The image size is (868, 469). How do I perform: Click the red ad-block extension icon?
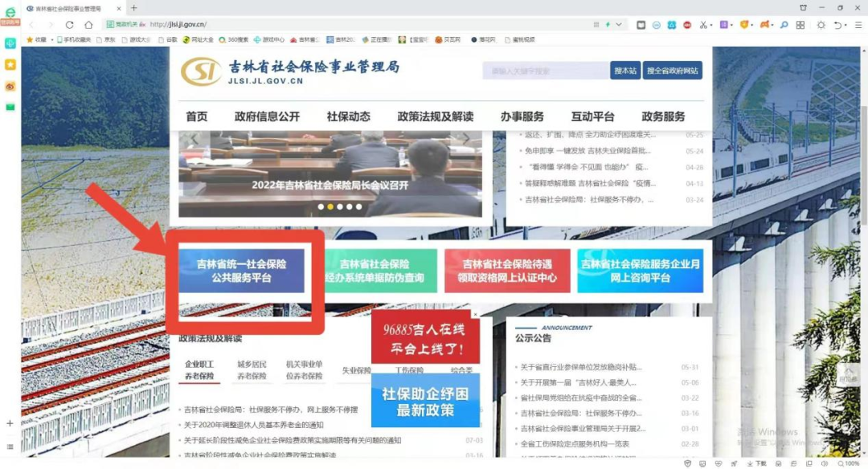[687, 25]
